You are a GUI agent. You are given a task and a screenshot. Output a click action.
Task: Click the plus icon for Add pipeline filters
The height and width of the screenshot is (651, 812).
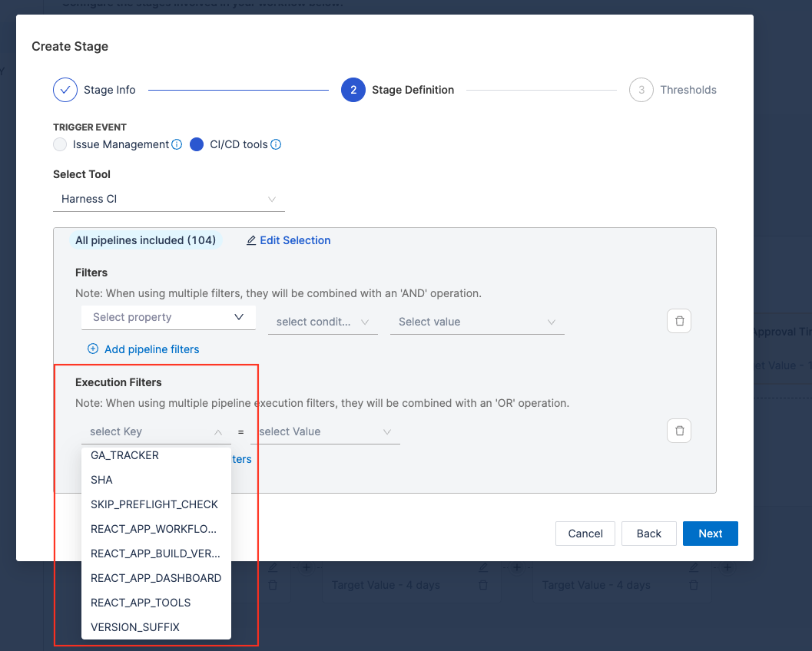[93, 349]
